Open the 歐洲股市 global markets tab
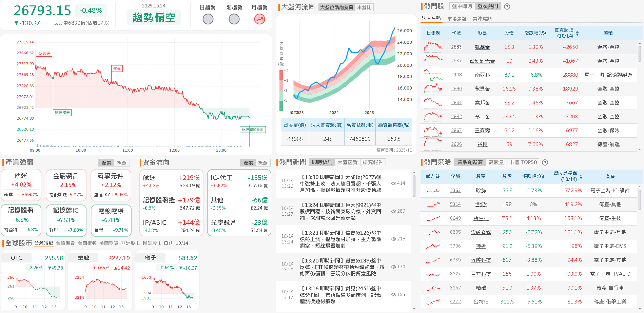The image size is (644, 313). [152, 243]
